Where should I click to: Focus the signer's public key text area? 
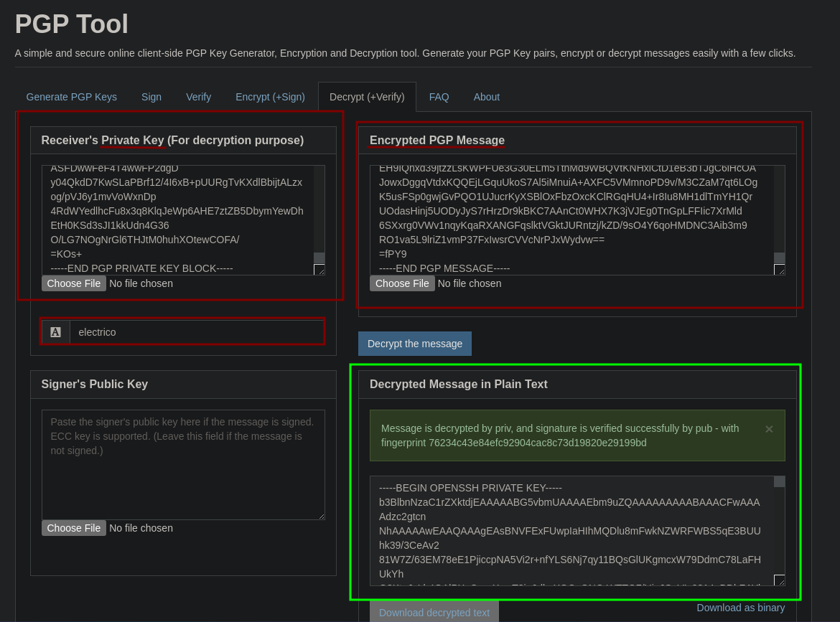[183, 464]
